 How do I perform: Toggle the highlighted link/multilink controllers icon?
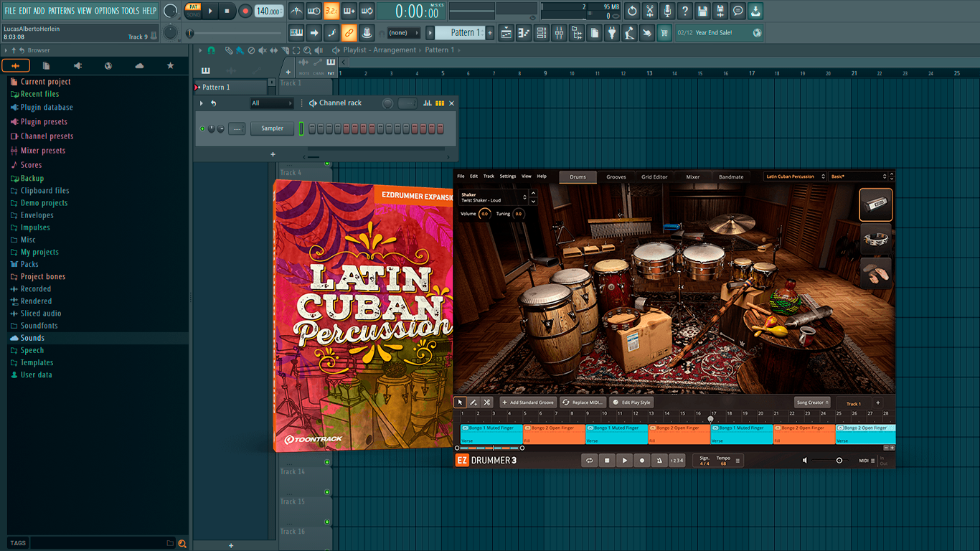click(x=349, y=32)
